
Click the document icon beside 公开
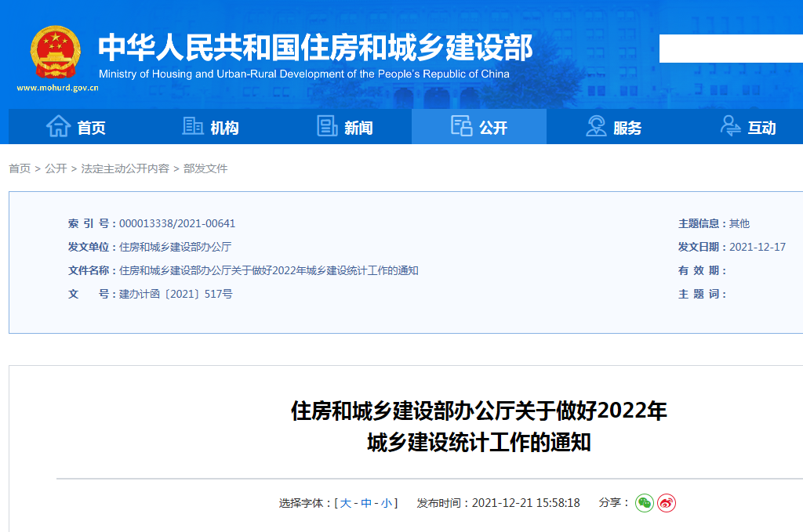[461, 126]
